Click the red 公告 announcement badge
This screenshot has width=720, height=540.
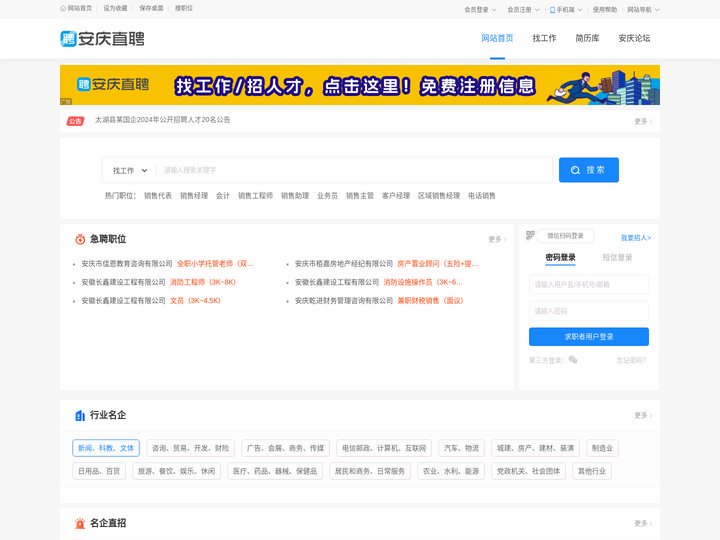click(x=75, y=121)
